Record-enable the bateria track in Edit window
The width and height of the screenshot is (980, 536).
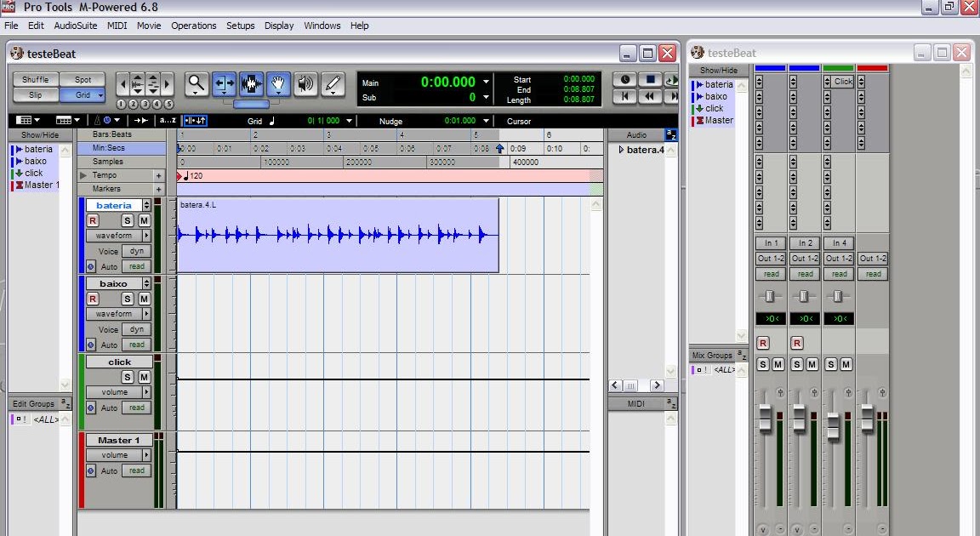click(x=93, y=220)
